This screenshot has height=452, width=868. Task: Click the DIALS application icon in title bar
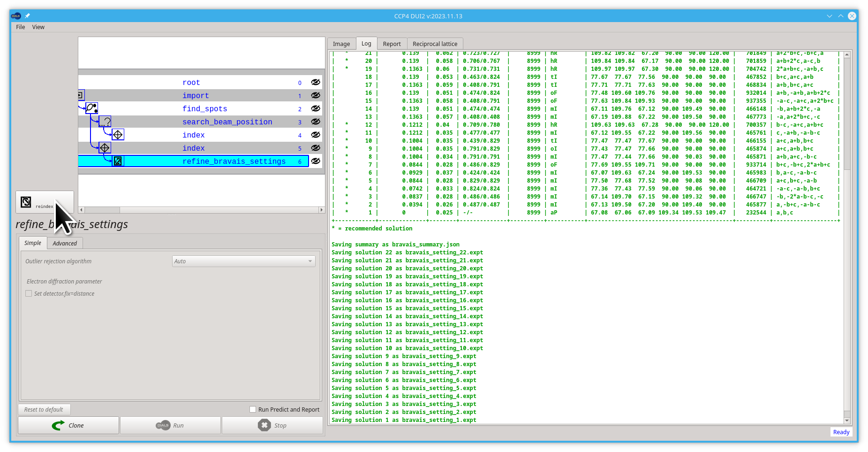pos(16,16)
